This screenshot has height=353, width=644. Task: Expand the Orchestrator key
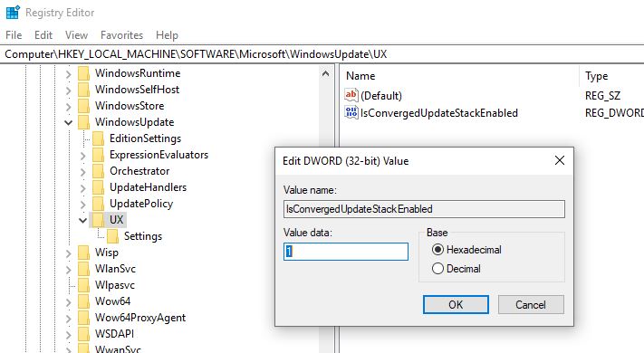(x=83, y=172)
